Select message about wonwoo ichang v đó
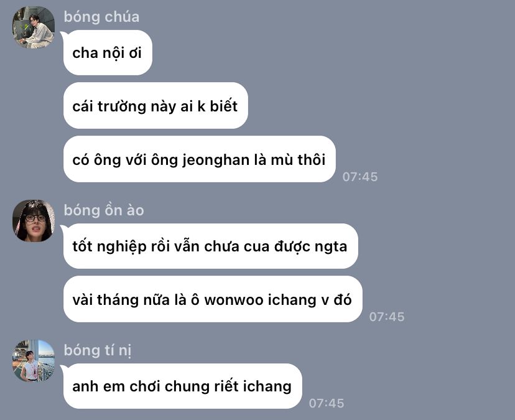 coord(213,299)
